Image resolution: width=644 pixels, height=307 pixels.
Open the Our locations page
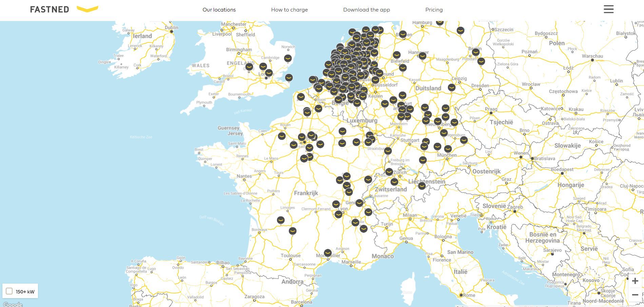pyautogui.click(x=219, y=10)
